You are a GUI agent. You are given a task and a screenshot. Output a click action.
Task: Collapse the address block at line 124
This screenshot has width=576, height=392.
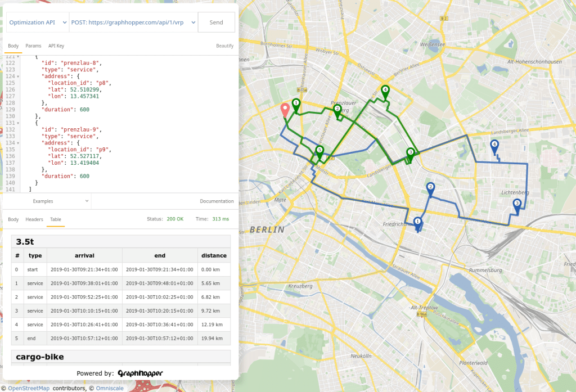click(x=19, y=76)
